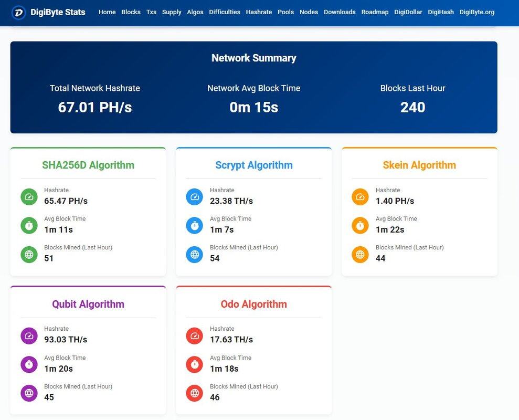This screenshot has width=519, height=420.
Task: Open the Pools navigation link
Action: click(x=285, y=12)
